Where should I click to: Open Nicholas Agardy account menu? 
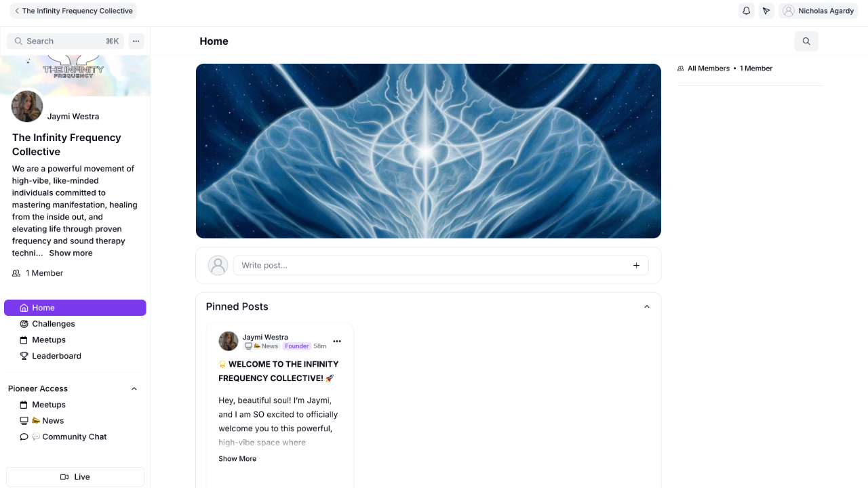(x=818, y=11)
